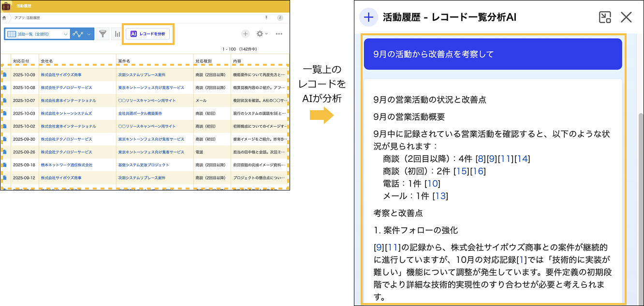
Task: Click the resize icon in the AI panel header
Action: (605, 17)
